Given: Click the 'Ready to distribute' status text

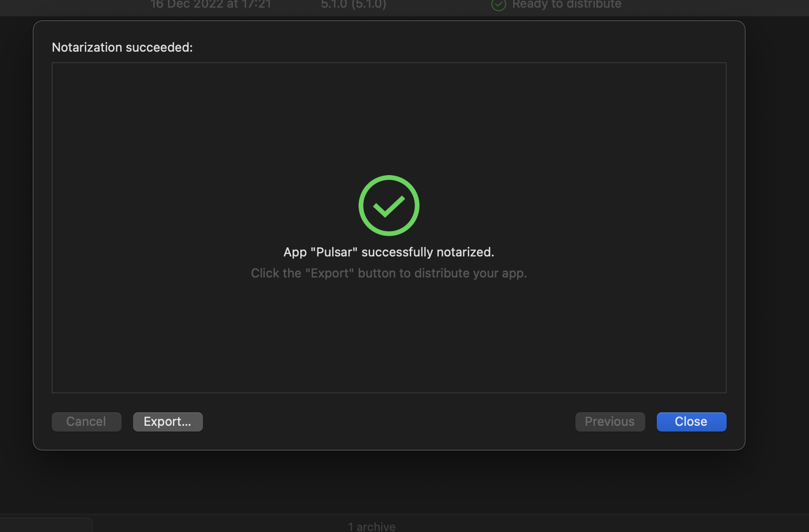Looking at the screenshot, I should 567,5.
